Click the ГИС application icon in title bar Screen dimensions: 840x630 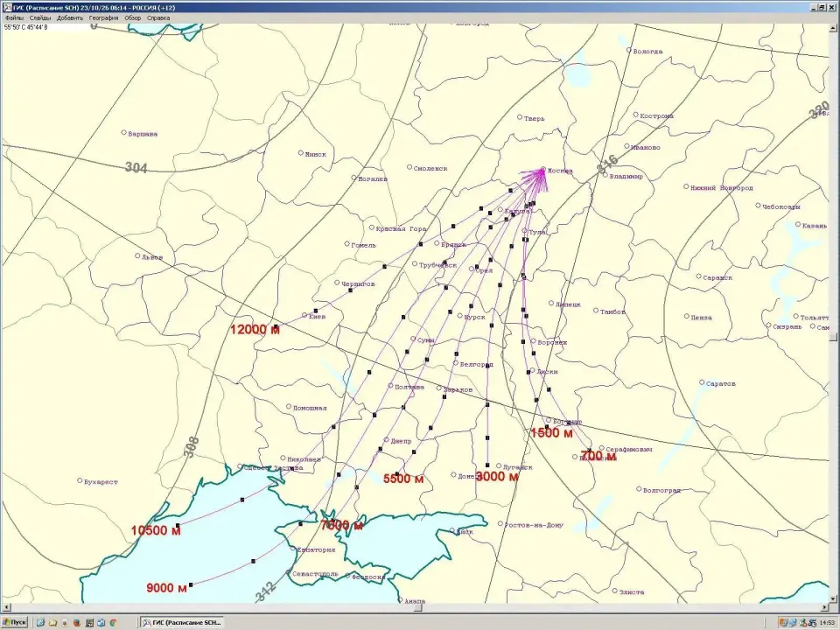[x=8, y=8]
